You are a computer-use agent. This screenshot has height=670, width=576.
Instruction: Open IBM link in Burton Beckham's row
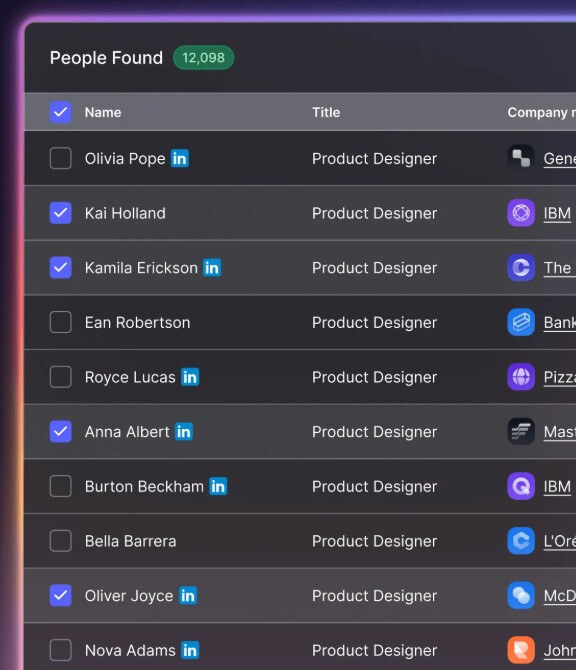click(x=557, y=487)
